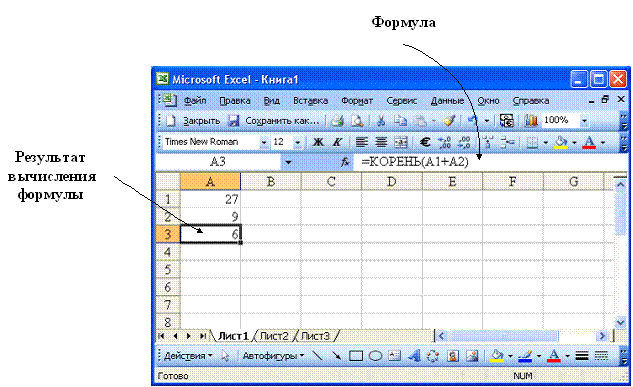This screenshot has height=387, width=633.
Task: Apply yellow fill color to cell
Action: [560, 142]
